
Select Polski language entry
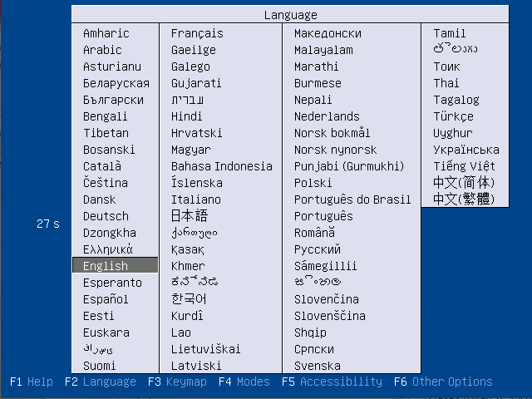point(313,183)
